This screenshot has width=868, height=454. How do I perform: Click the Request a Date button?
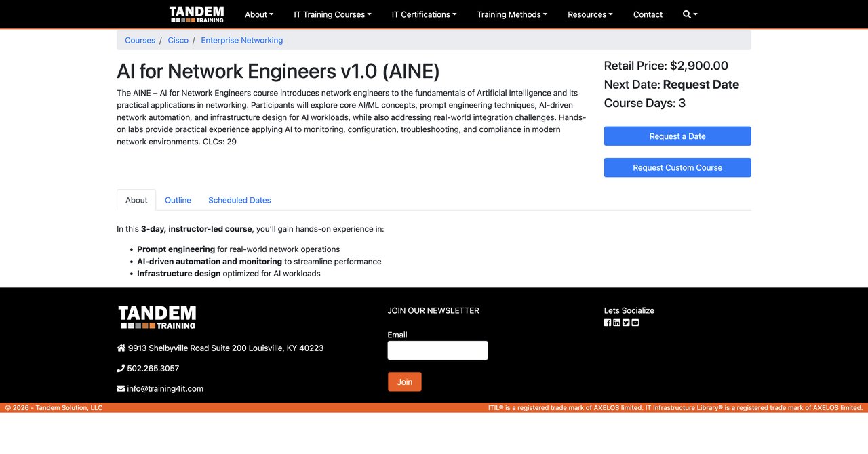[677, 136]
